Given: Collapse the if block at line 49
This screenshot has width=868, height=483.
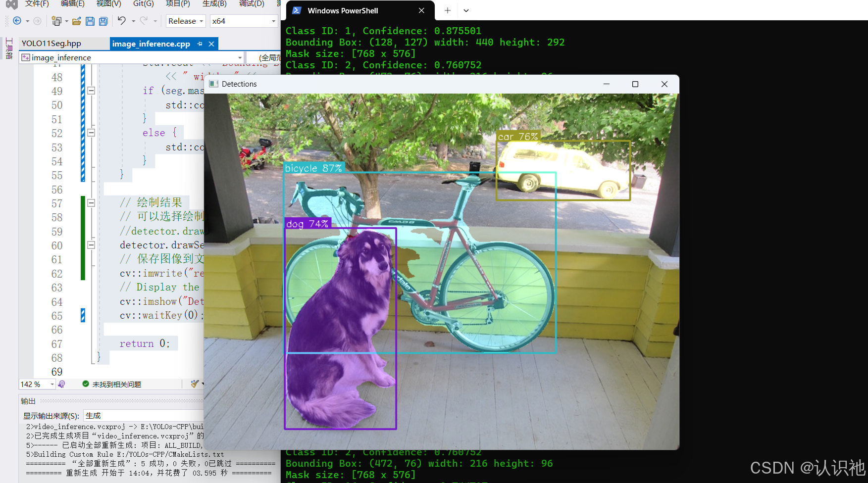Looking at the screenshot, I should pos(91,91).
